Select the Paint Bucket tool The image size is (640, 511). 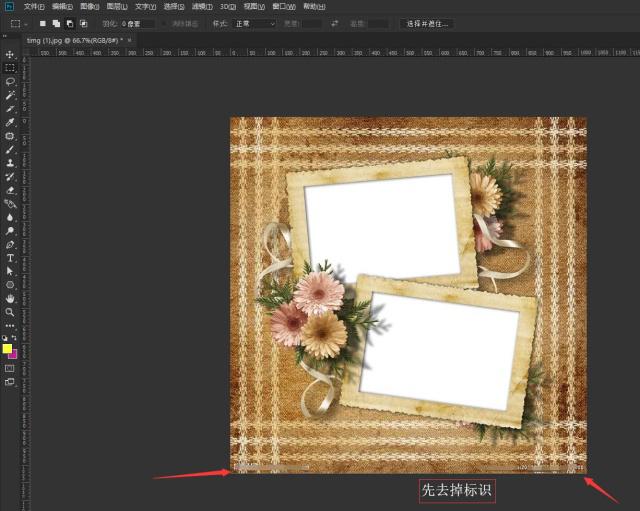[x=10, y=204]
